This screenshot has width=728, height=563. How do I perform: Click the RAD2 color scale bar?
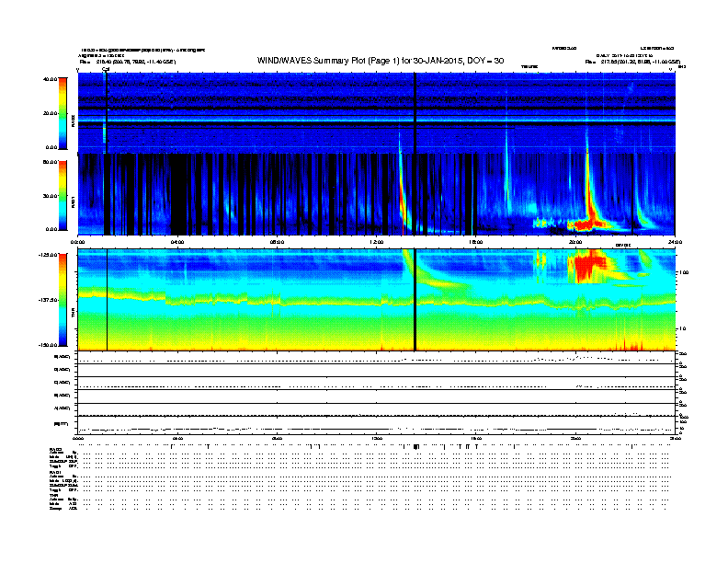click(63, 113)
